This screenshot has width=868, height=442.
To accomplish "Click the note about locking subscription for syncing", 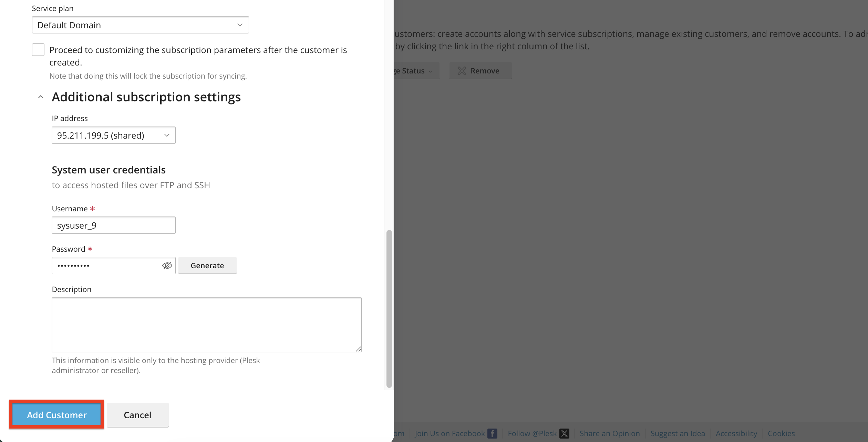I will 148,76.
